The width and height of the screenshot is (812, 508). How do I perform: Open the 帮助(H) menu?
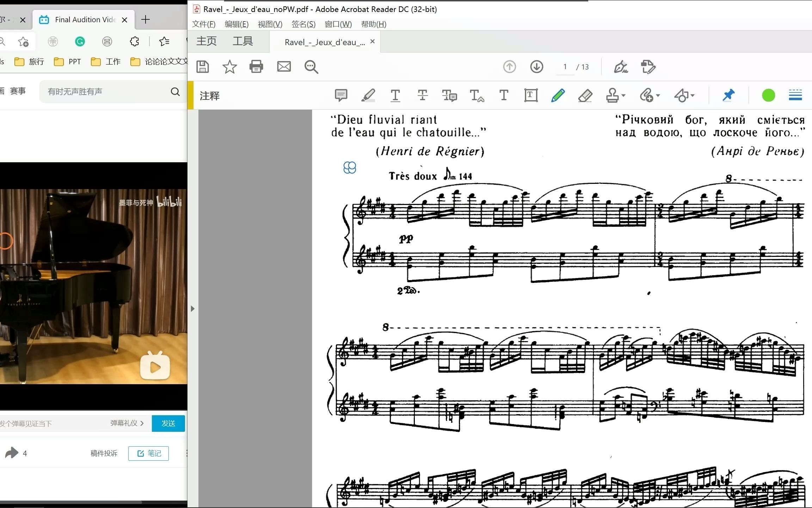point(374,24)
